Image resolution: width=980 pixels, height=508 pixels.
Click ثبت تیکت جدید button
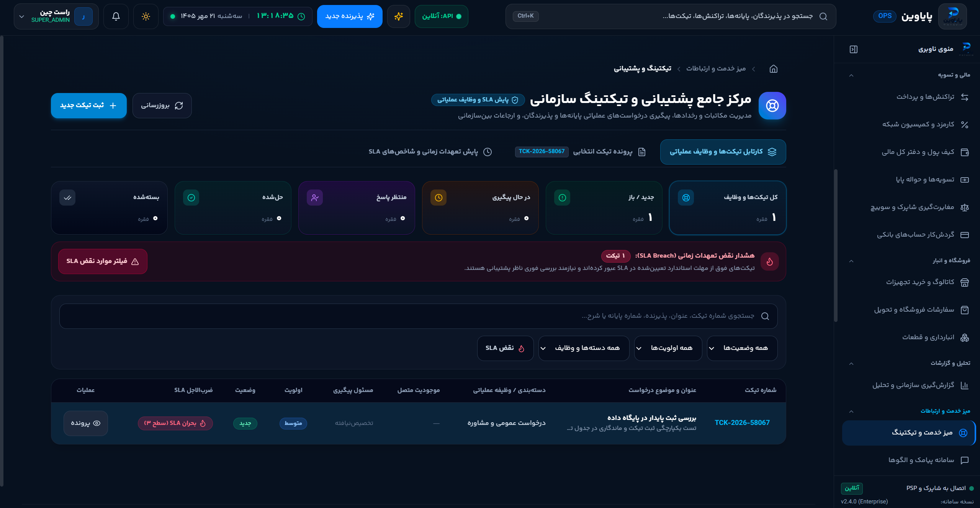(89, 106)
